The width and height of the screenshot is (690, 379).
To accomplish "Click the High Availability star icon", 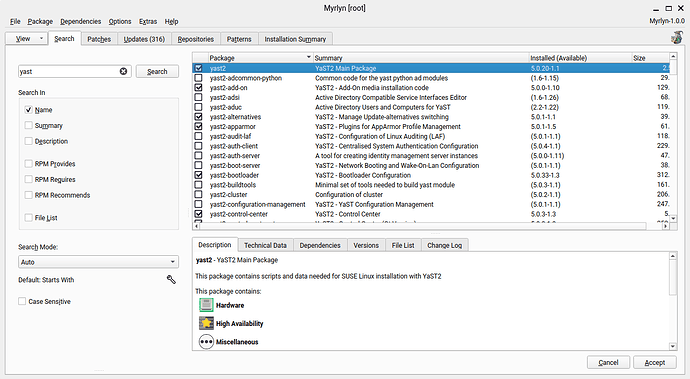I will (206, 323).
